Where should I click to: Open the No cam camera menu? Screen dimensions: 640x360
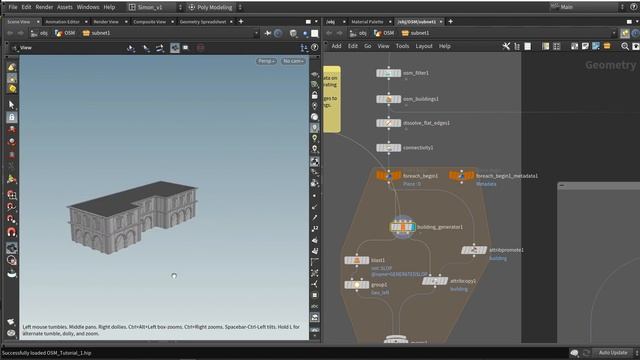293,61
